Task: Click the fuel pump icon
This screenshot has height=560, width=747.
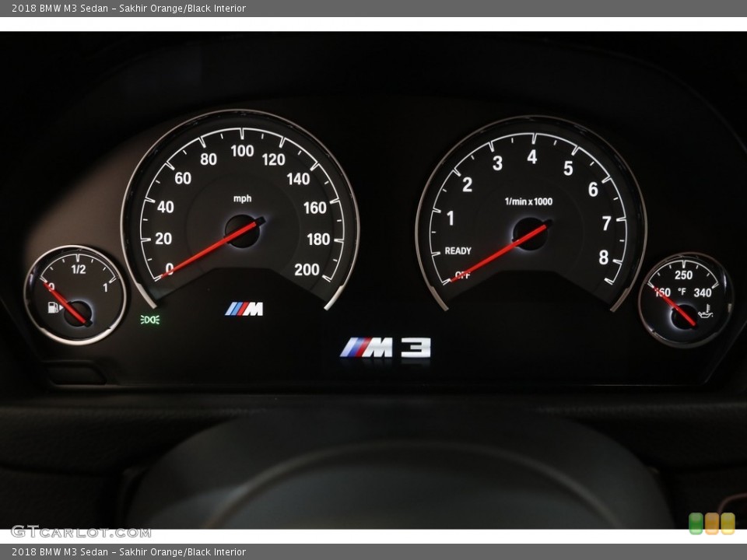Action: pos(55,307)
